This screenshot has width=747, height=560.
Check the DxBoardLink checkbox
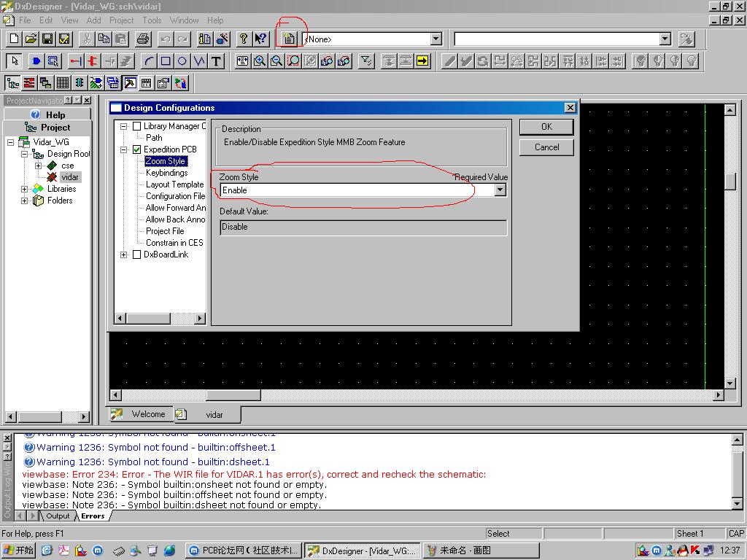(x=136, y=254)
